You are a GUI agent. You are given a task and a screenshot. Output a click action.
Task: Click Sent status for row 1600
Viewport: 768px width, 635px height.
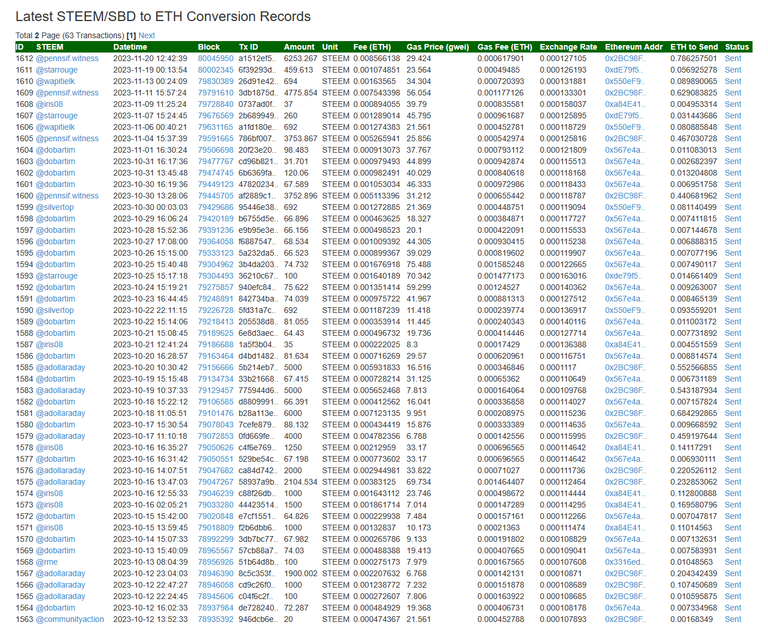click(x=733, y=195)
